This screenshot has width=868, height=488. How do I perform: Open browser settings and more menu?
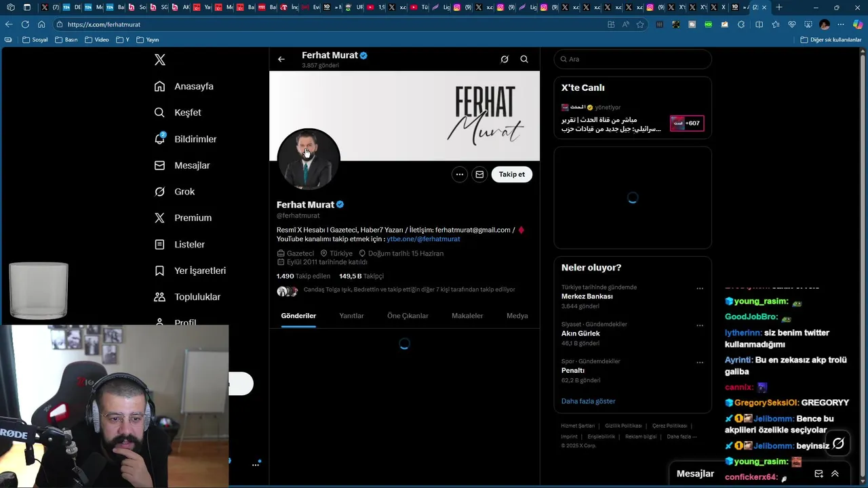841,24
